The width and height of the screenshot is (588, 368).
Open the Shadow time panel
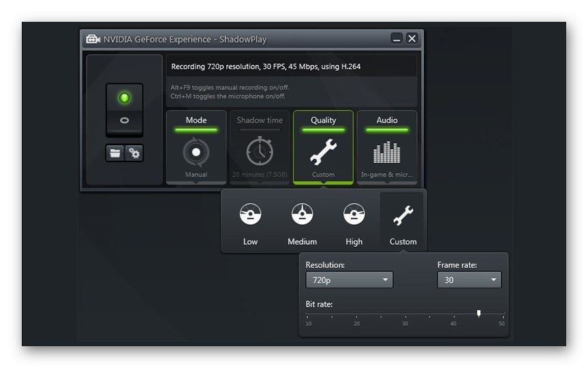pyautogui.click(x=260, y=147)
